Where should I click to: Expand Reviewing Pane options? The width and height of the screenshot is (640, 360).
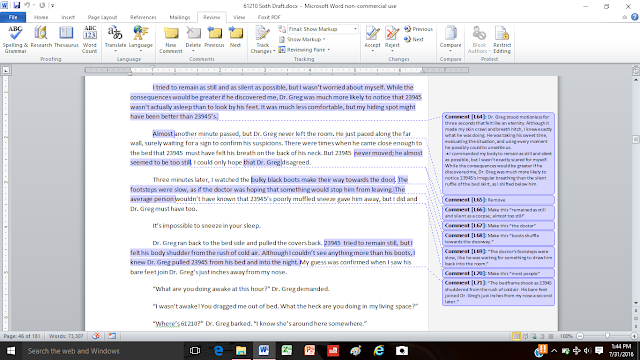point(304,49)
